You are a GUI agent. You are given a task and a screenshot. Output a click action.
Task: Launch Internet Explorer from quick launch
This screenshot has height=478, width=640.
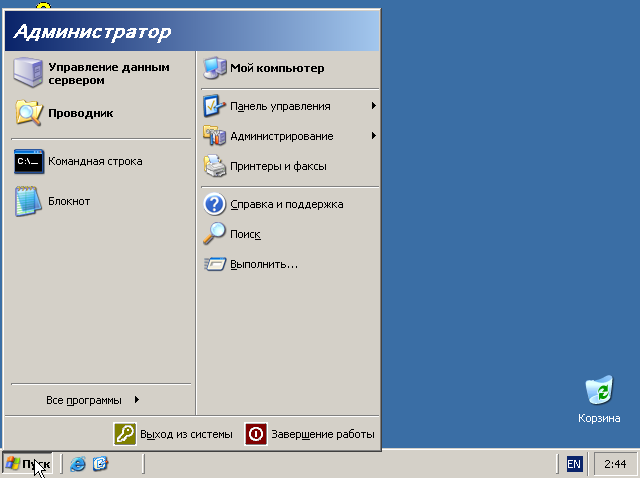pos(78,464)
